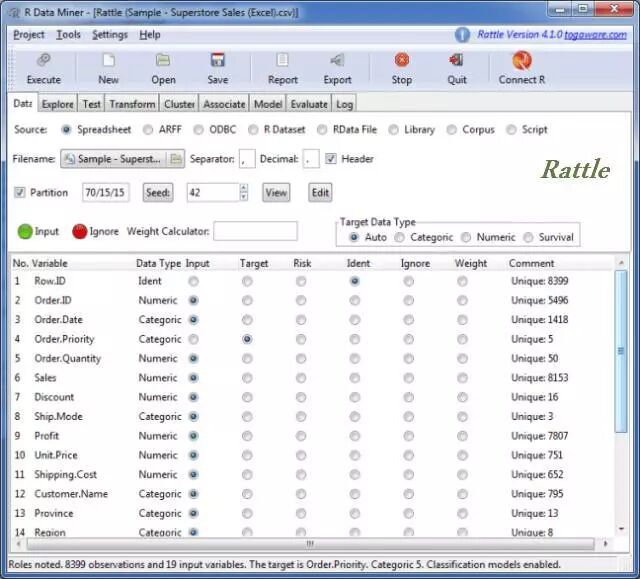Click the Data Type column header
Image resolution: width=640 pixels, height=579 pixels.
tap(158, 264)
